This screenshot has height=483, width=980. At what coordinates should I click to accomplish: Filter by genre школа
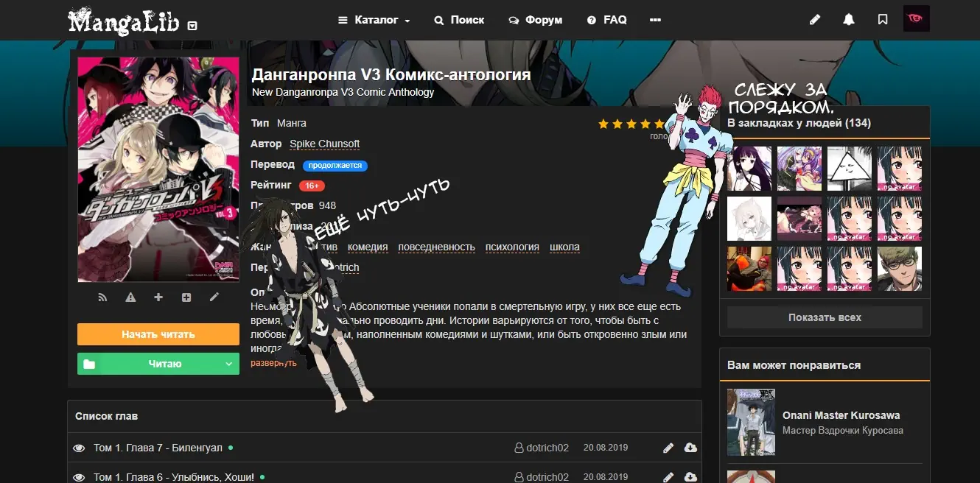(x=564, y=247)
